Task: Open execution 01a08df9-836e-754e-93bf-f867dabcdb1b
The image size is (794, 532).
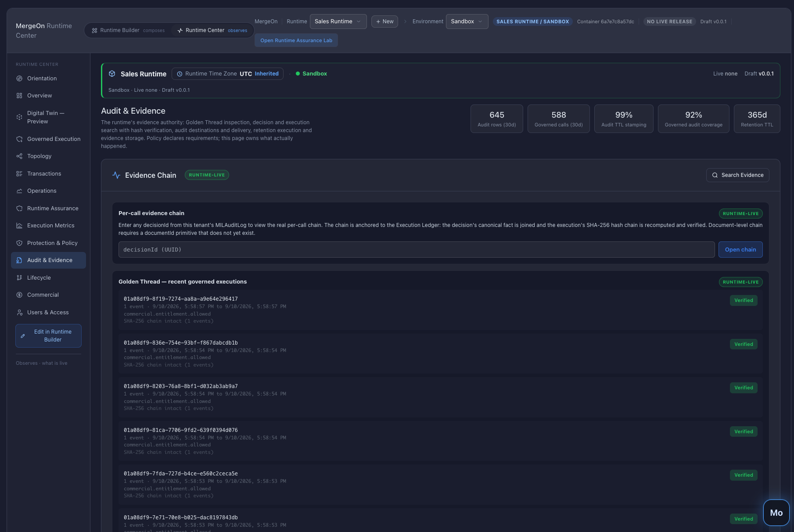Action: tap(441, 354)
